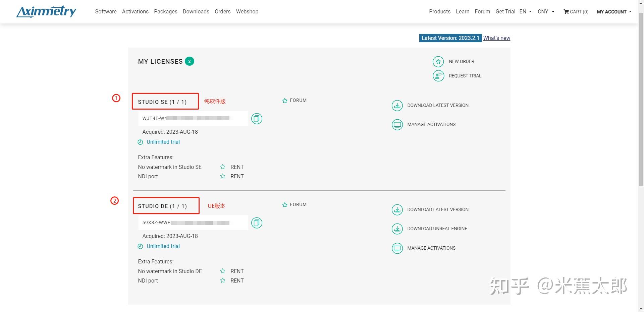Click Studio DE Manage Activations monitor icon

397,248
